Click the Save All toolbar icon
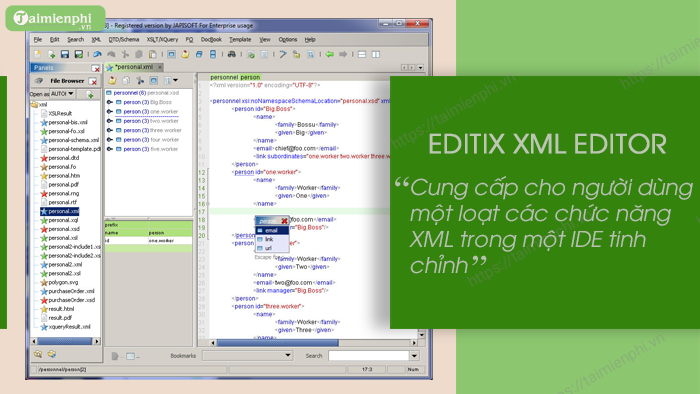 click(x=79, y=54)
